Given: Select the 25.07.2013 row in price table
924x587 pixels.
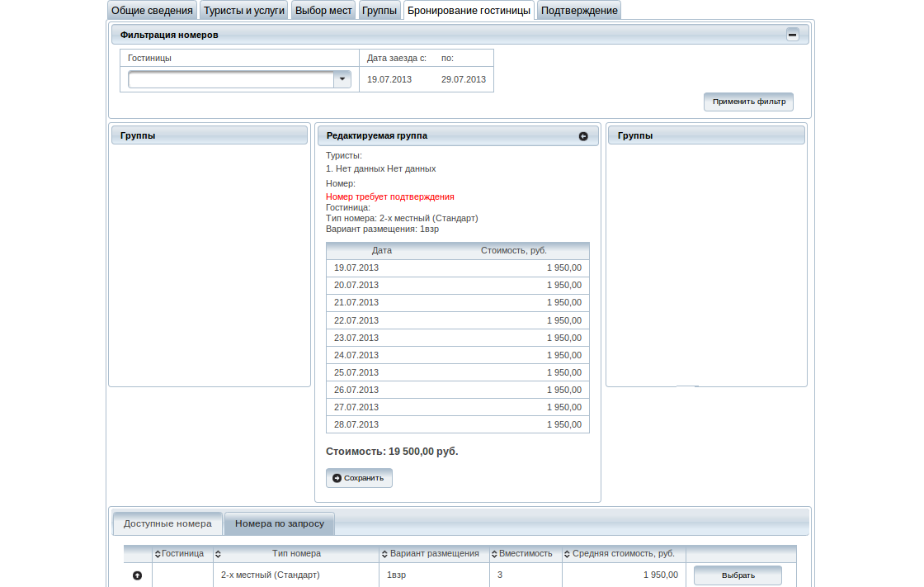Looking at the screenshot, I should [x=458, y=372].
